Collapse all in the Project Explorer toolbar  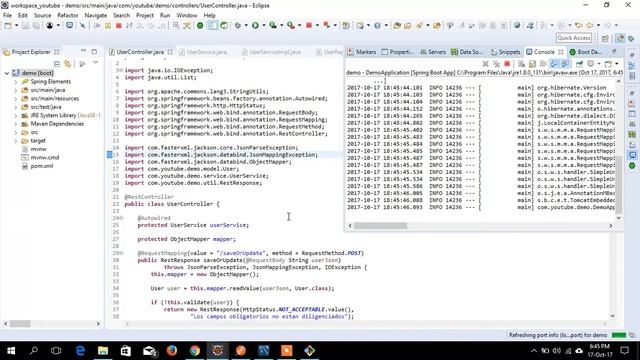click(57, 64)
